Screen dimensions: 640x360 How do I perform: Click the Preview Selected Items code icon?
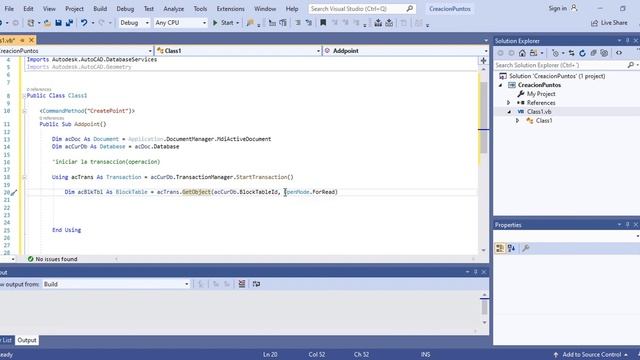tap(619, 53)
